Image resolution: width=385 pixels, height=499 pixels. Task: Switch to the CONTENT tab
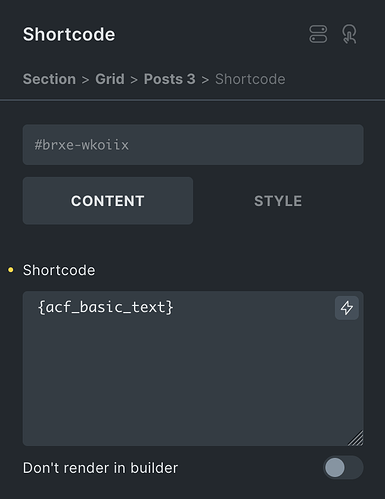(108, 201)
